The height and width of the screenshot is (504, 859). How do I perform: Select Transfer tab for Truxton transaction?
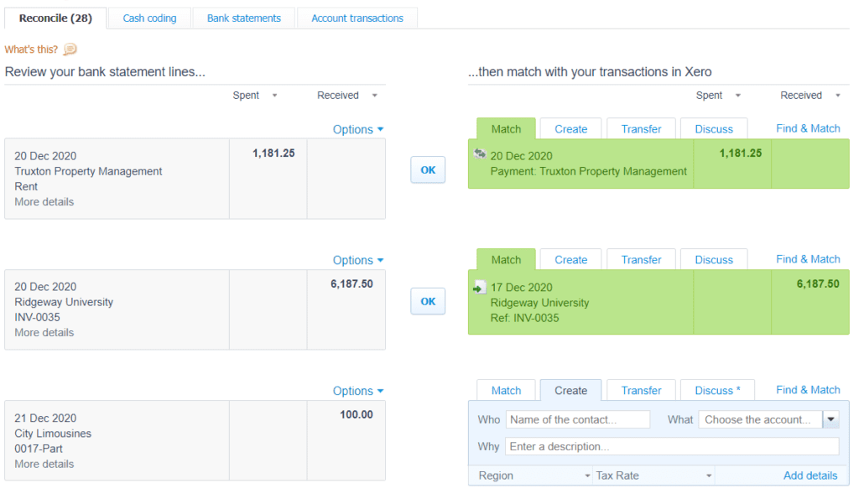[641, 129]
